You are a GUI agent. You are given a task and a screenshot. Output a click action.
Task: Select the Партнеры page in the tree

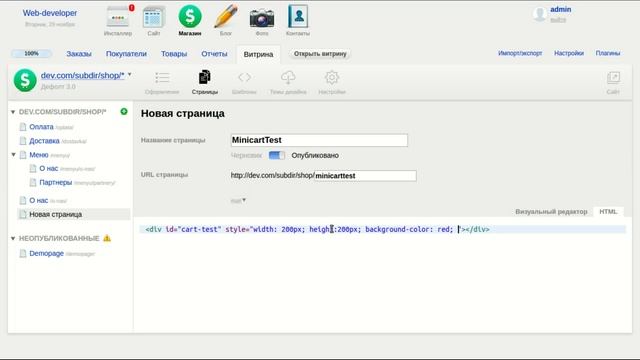tap(56, 182)
